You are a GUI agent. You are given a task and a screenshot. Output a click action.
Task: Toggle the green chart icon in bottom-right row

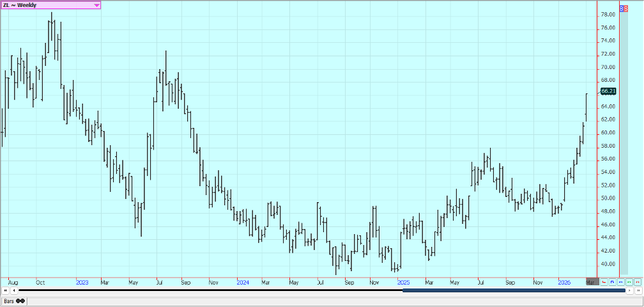[x=629, y=281]
